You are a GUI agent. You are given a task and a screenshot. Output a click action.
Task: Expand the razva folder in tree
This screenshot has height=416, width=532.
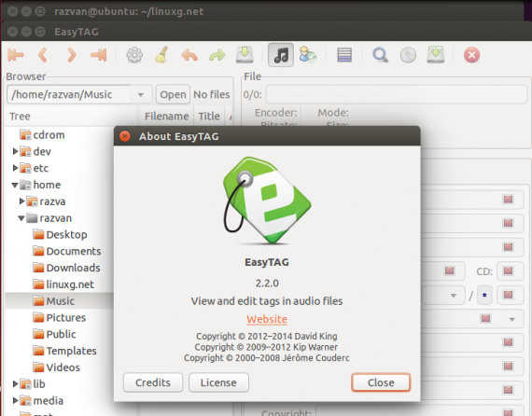22,201
